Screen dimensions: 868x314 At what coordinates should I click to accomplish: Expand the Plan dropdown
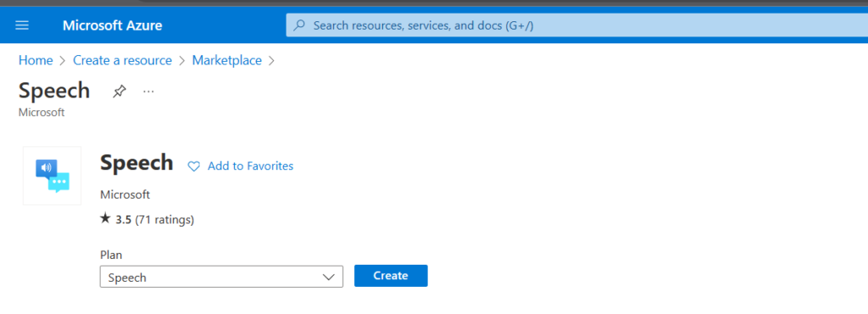[x=221, y=277]
